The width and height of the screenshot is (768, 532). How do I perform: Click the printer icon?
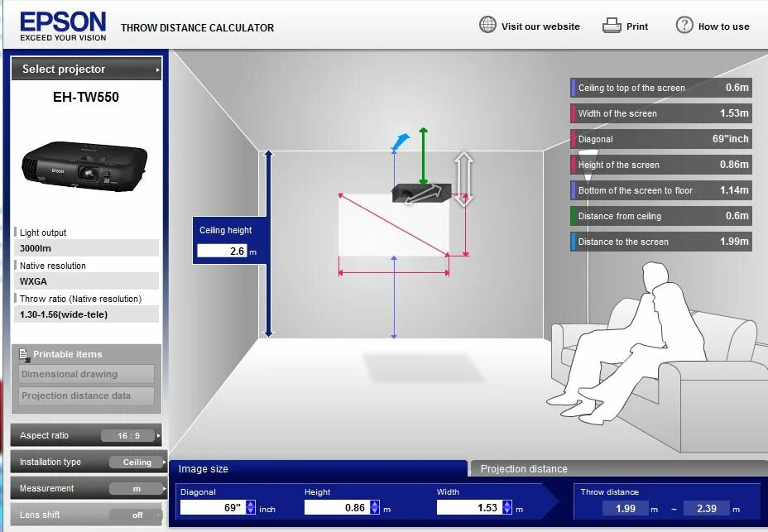[x=612, y=26]
